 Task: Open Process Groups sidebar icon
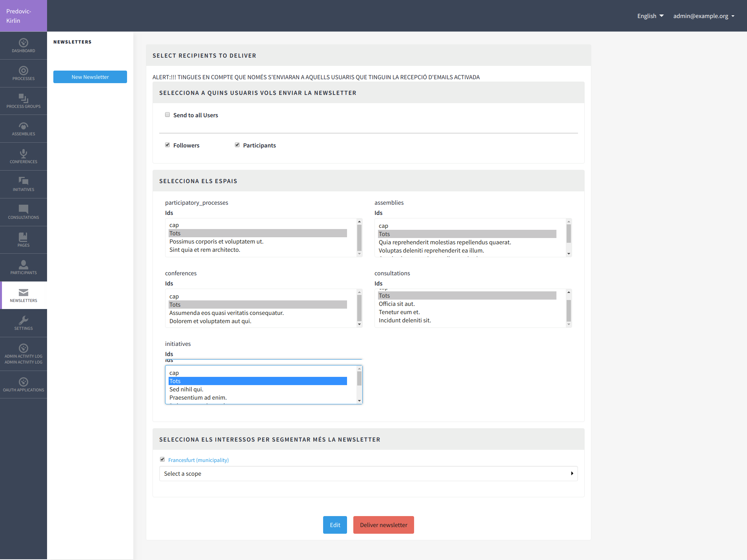(x=24, y=98)
